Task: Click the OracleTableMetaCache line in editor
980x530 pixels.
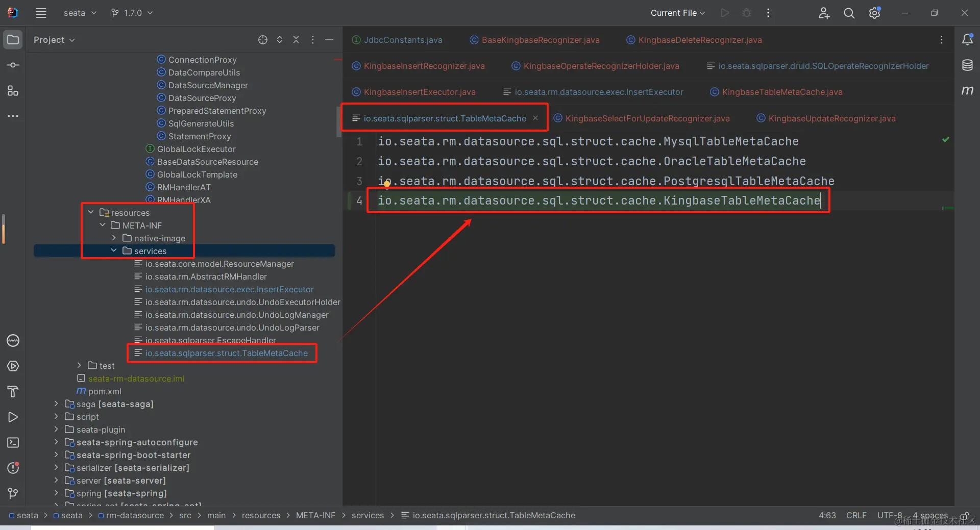Action: point(592,161)
